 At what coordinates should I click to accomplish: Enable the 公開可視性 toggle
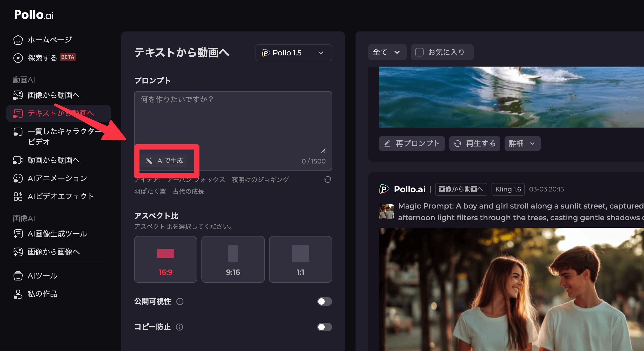pyautogui.click(x=324, y=301)
